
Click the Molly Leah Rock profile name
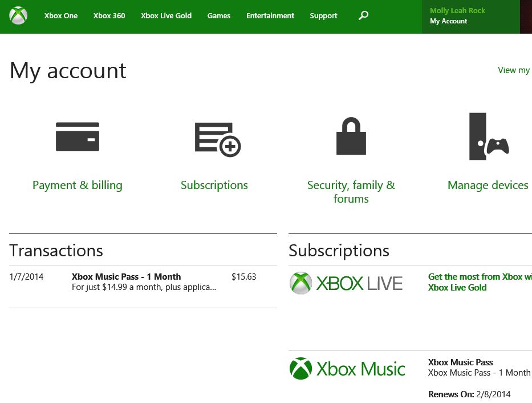click(457, 10)
